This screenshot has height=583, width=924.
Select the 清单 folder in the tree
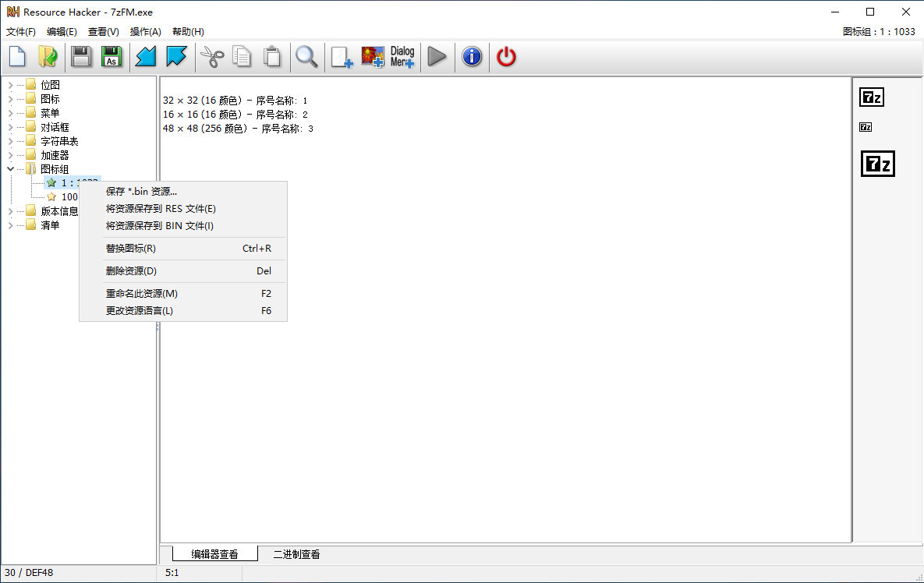[50, 225]
